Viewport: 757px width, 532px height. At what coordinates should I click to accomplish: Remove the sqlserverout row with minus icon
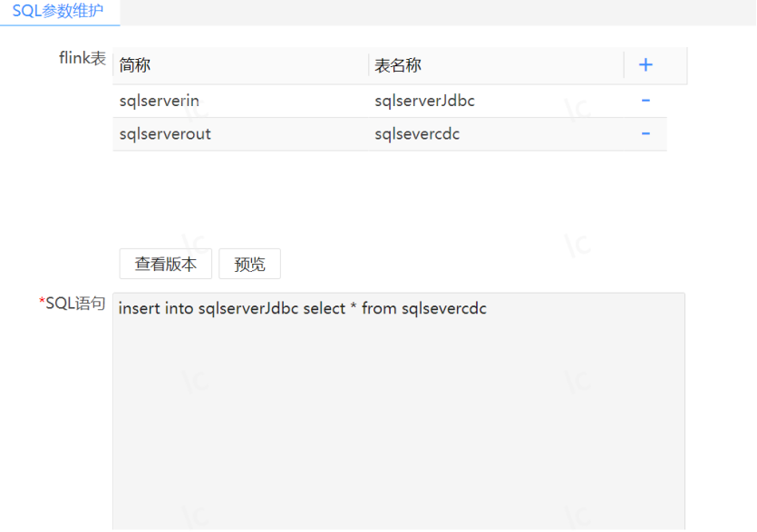645,133
